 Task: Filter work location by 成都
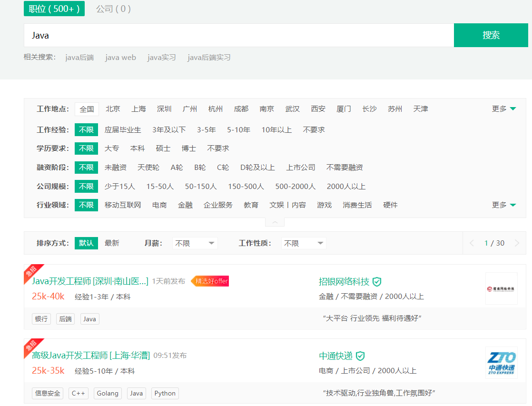click(x=241, y=109)
